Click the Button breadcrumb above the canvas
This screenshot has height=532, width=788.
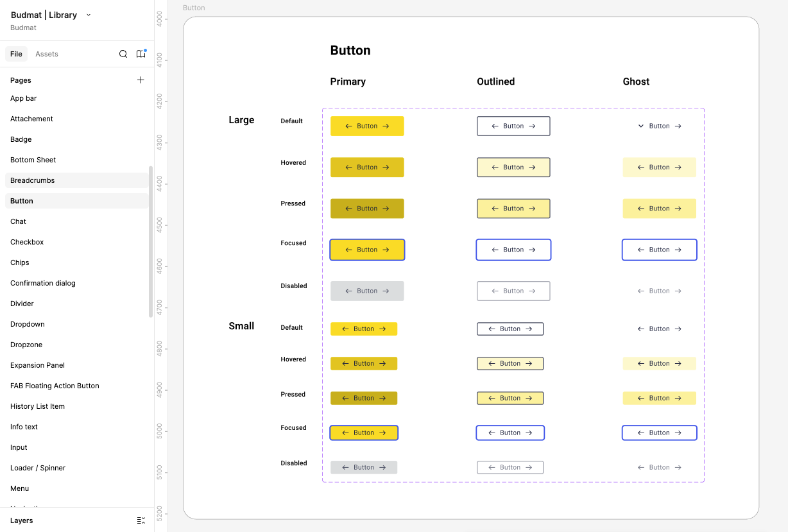(194, 8)
